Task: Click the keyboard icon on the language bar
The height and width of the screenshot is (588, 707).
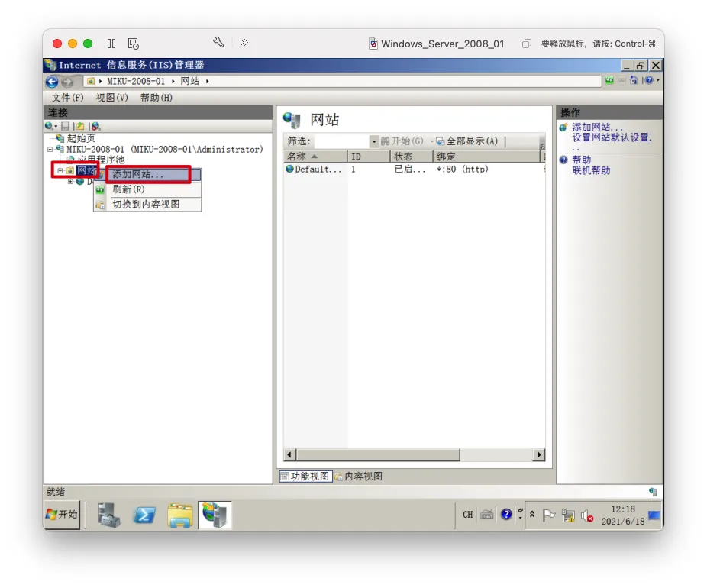Action: pyautogui.click(x=486, y=515)
